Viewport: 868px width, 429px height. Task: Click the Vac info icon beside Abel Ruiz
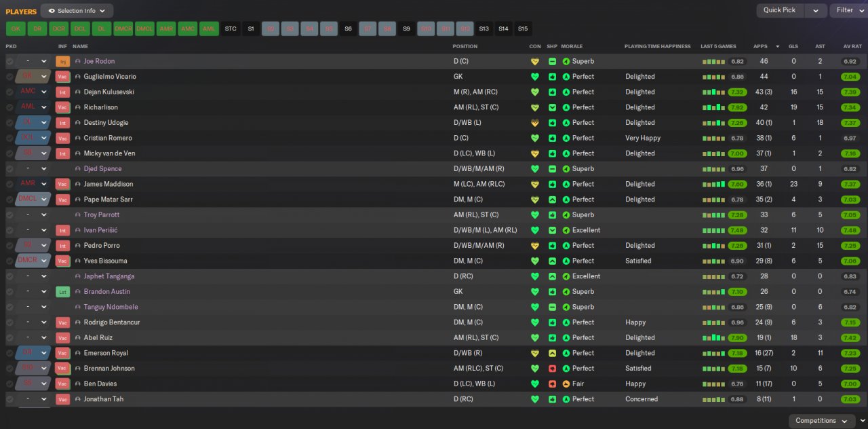coord(63,337)
